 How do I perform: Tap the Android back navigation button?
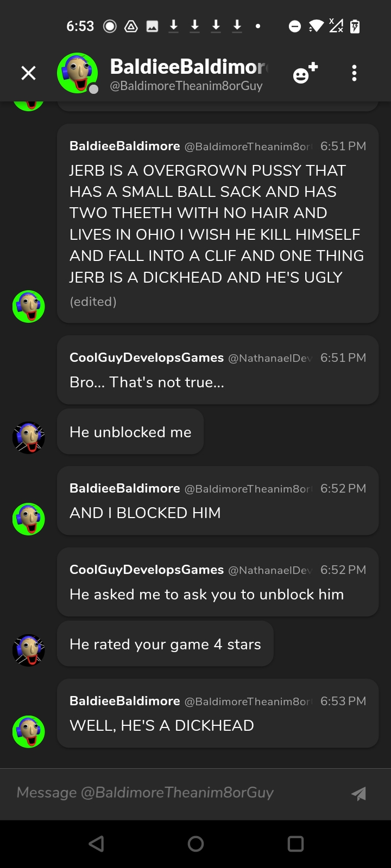pos(96,844)
